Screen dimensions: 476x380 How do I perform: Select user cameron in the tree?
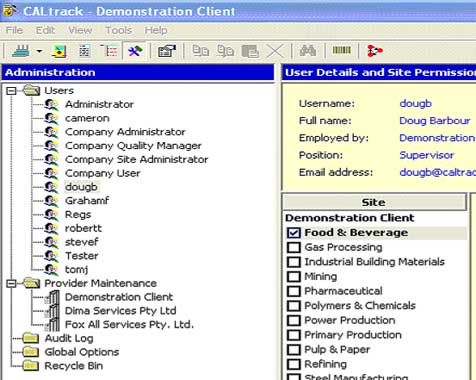point(87,118)
